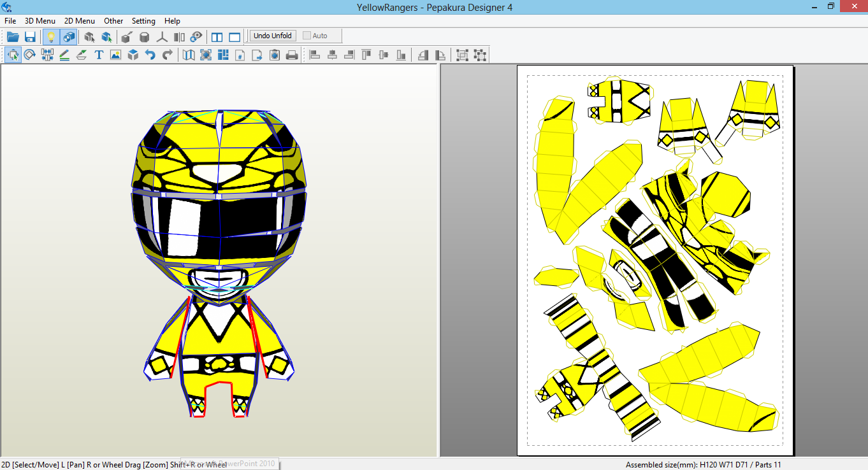Screen dimensions: 868x470
Task: Open the 3D Menu
Action: pos(40,20)
